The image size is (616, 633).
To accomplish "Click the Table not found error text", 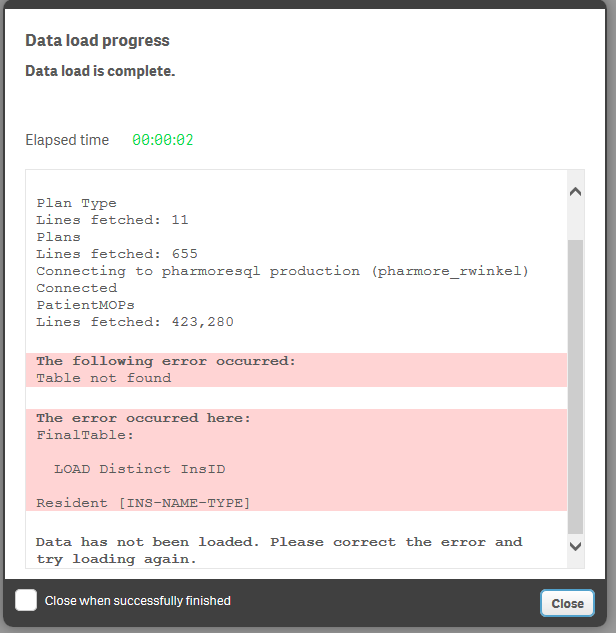I will coord(103,378).
